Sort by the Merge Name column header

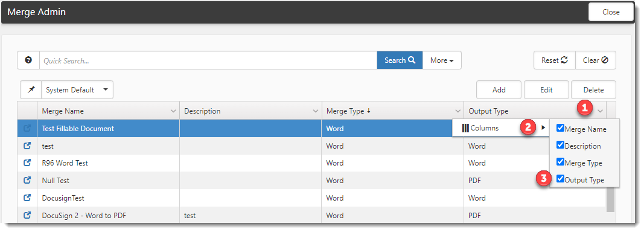[x=63, y=111]
